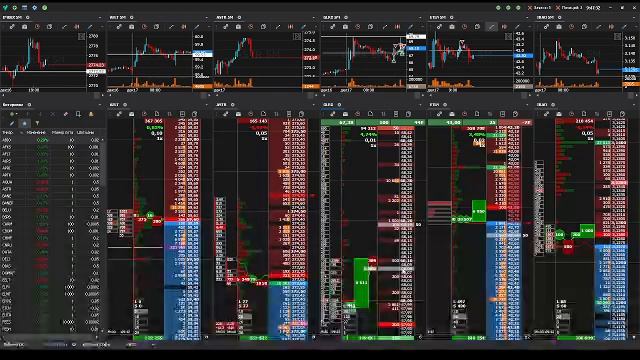Toggle the highlighted line tool in the fifth chart

coord(491,27)
